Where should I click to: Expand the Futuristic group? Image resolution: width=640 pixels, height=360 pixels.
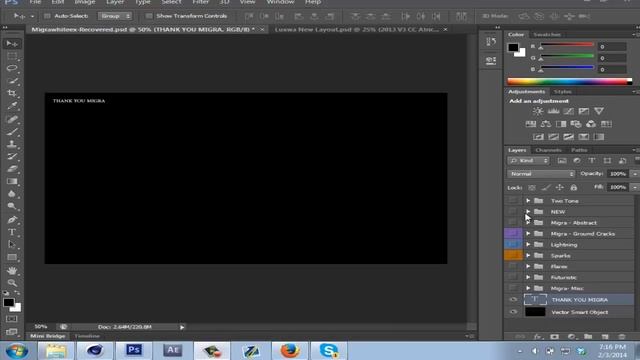528,278
